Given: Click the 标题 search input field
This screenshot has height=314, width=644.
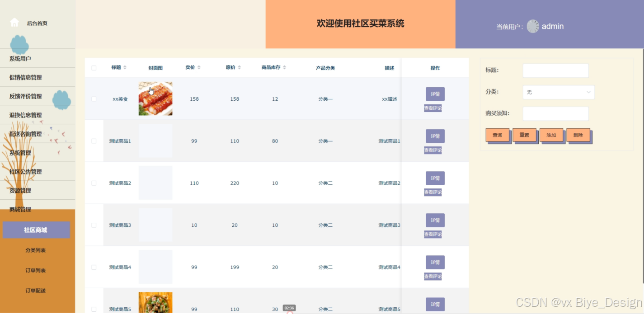Looking at the screenshot, I should (x=555, y=70).
